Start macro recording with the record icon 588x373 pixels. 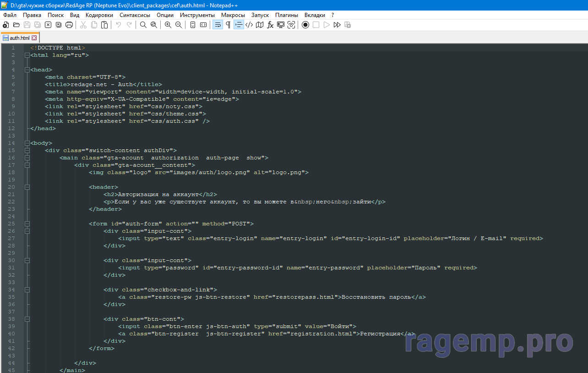point(305,25)
